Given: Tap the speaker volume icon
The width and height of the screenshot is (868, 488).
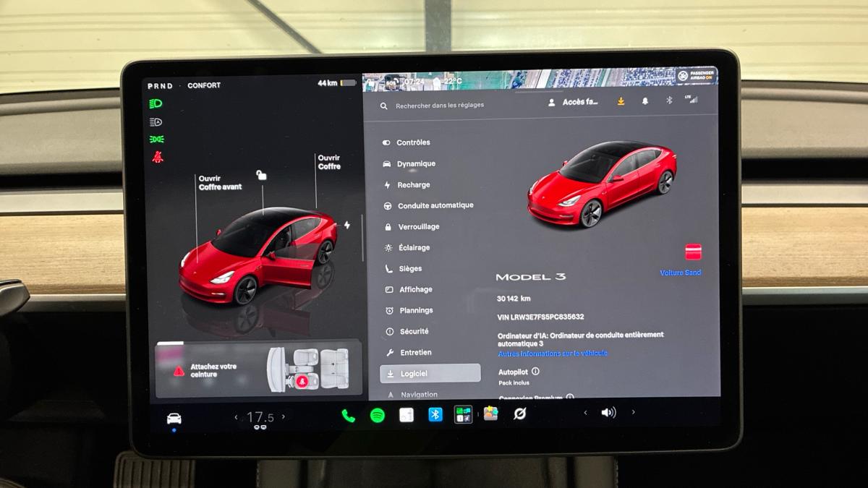Looking at the screenshot, I should tap(608, 413).
